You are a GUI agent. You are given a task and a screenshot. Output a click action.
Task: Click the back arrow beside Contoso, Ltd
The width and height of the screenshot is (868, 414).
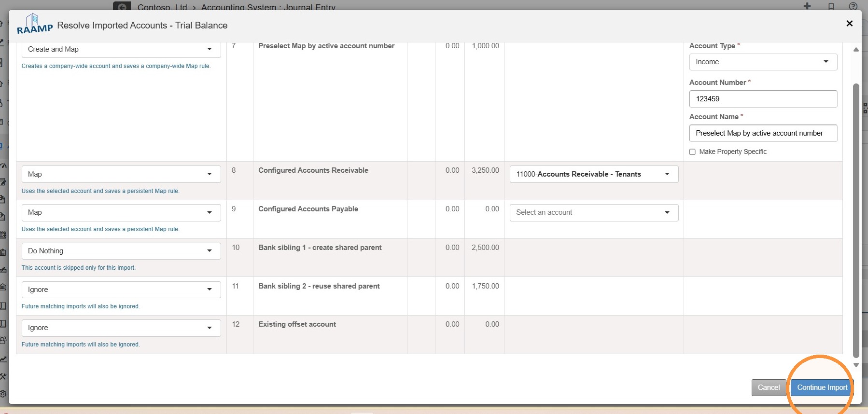tap(122, 6)
